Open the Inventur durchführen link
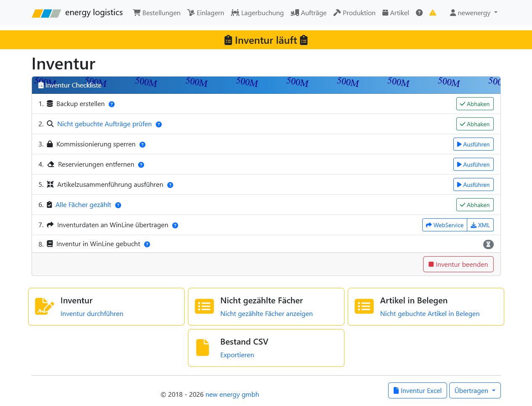 [92, 313]
